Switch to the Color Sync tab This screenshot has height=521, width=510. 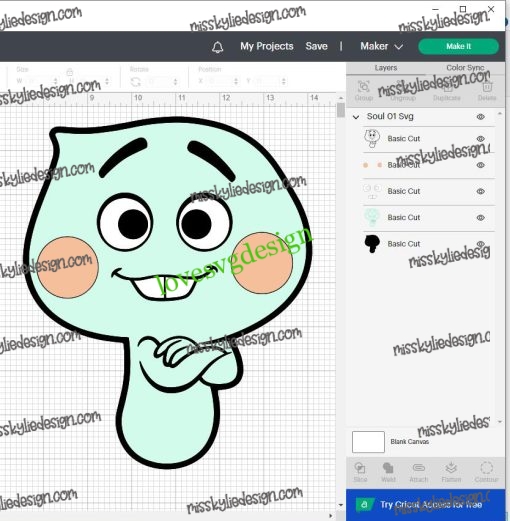465,68
